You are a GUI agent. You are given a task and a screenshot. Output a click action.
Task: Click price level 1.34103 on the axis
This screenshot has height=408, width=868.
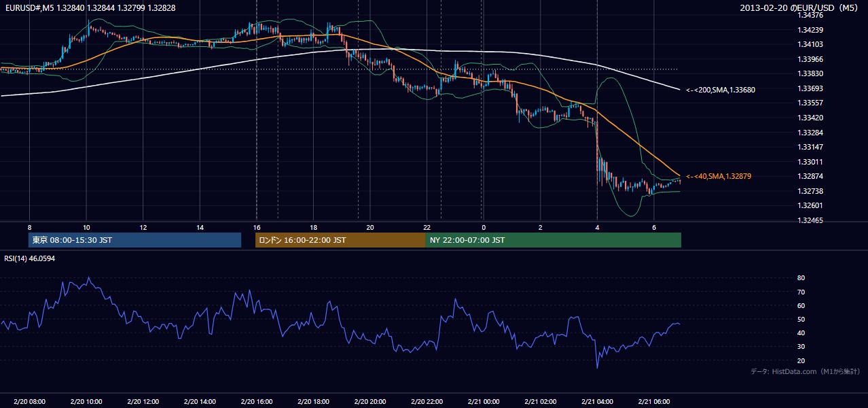point(810,44)
